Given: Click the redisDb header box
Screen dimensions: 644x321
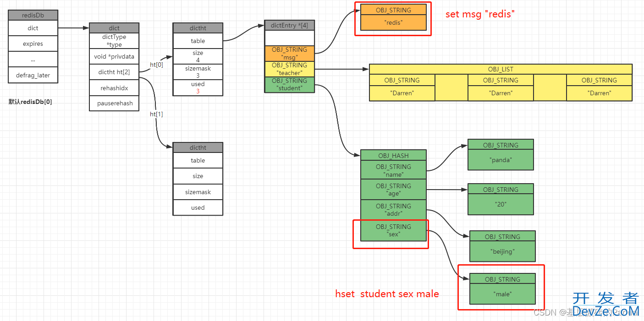Looking at the screenshot, I should click(x=33, y=15).
